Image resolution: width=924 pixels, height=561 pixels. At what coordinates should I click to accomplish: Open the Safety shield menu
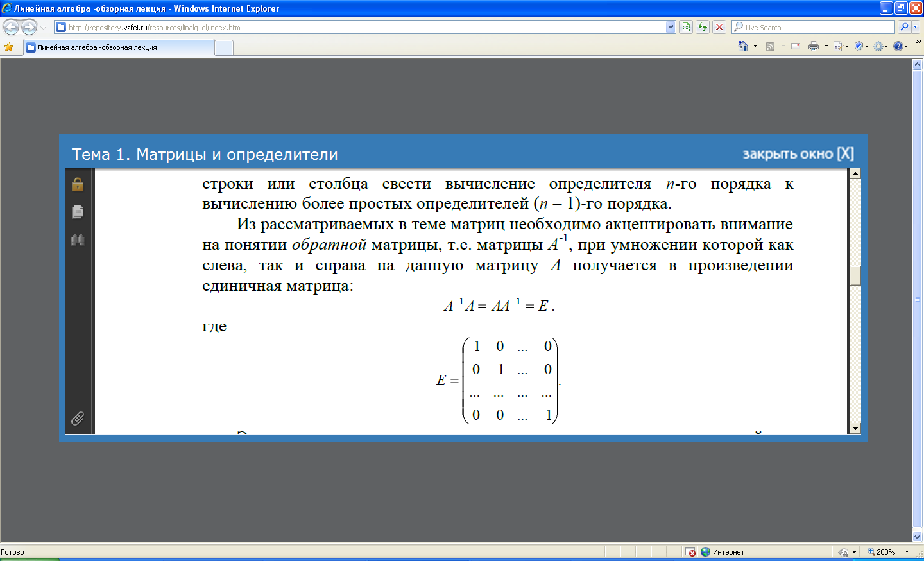pyautogui.click(x=861, y=46)
